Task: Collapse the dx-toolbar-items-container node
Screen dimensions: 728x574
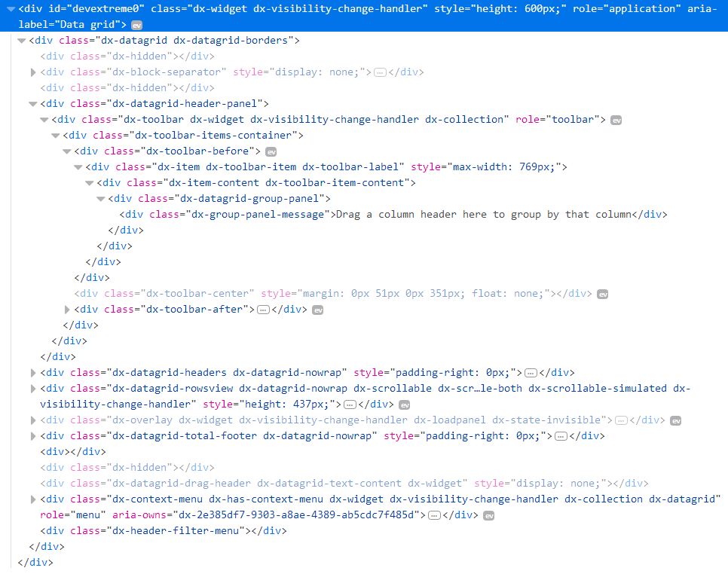Action: (x=55, y=136)
